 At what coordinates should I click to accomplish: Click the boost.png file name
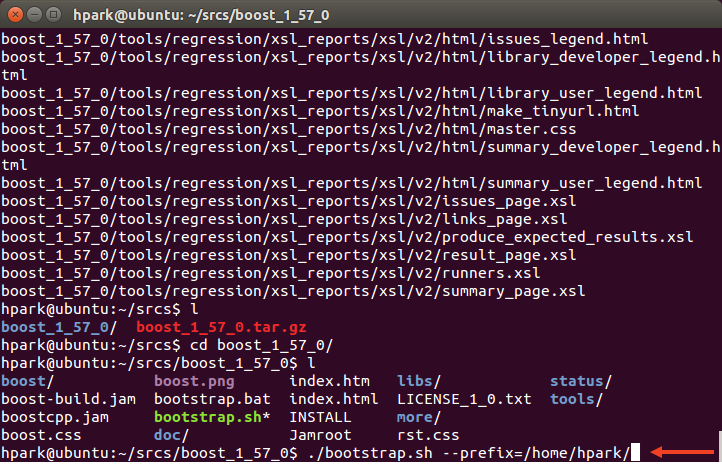click(194, 382)
